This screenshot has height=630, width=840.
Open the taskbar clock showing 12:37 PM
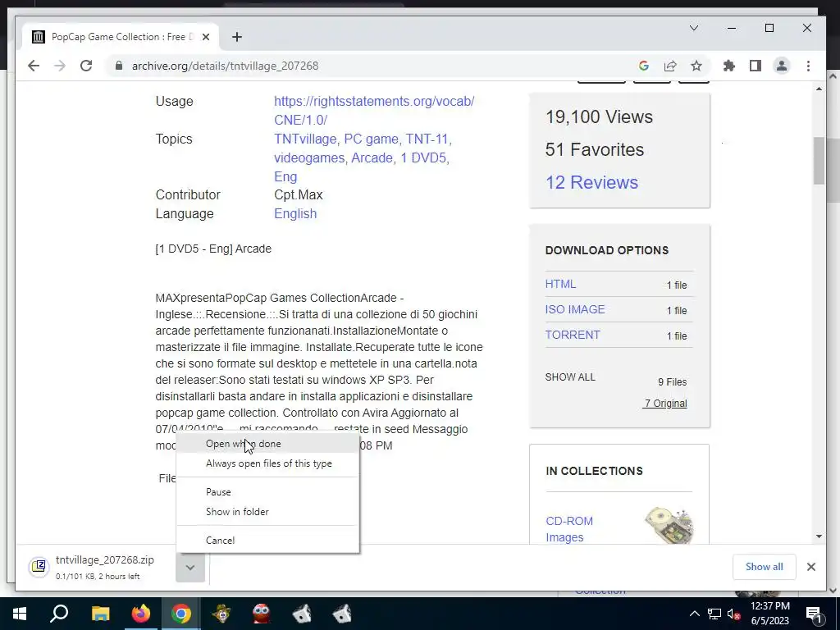click(x=769, y=614)
